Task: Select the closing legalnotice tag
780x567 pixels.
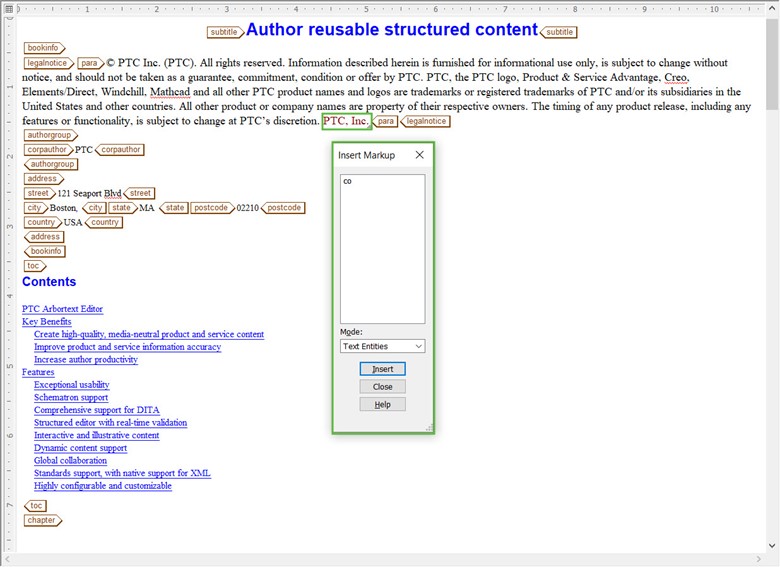Action: pyautogui.click(x=425, y=121)
